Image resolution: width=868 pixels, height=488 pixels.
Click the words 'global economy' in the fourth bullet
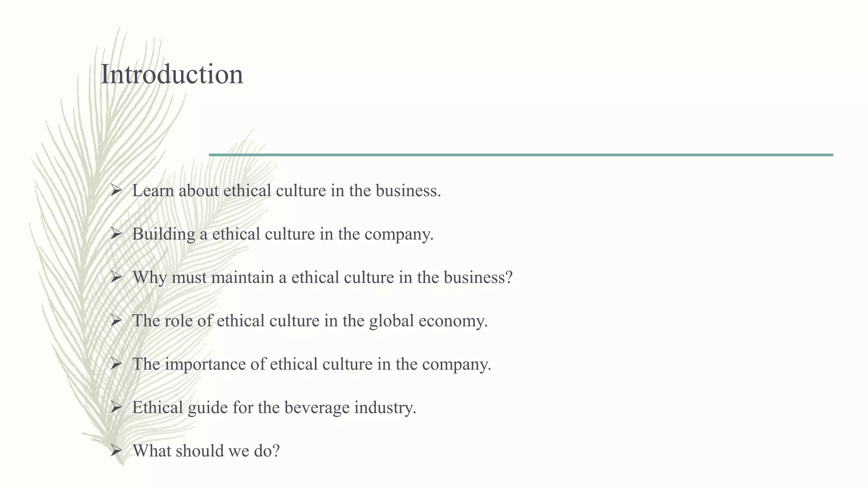point(428,321)
